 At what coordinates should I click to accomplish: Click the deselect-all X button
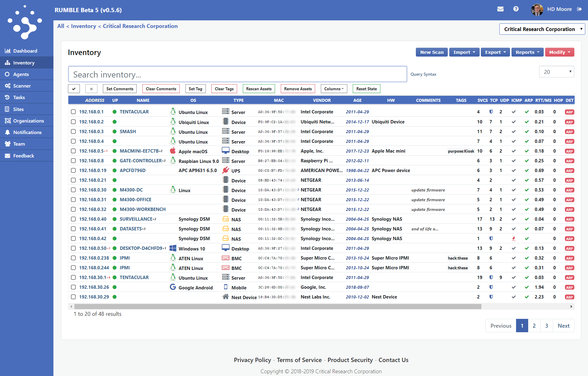(x=91, y=89)
